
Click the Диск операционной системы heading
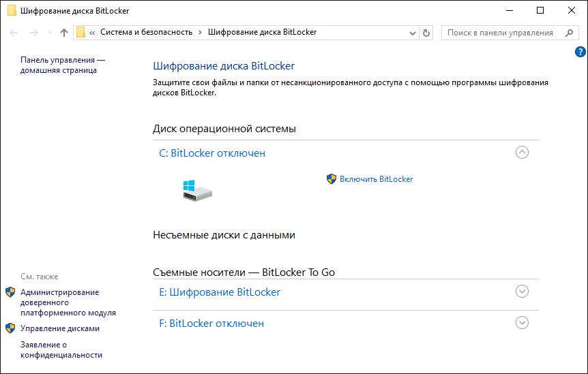[224, 129]
